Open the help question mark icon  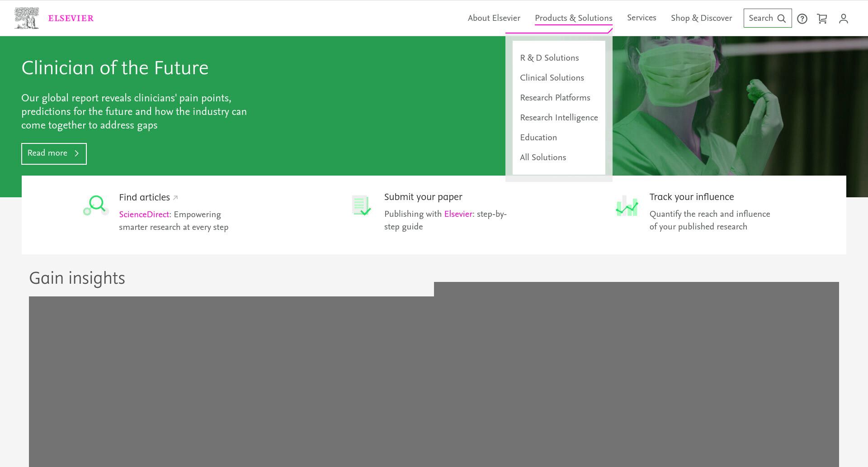[x=802, y=19]
